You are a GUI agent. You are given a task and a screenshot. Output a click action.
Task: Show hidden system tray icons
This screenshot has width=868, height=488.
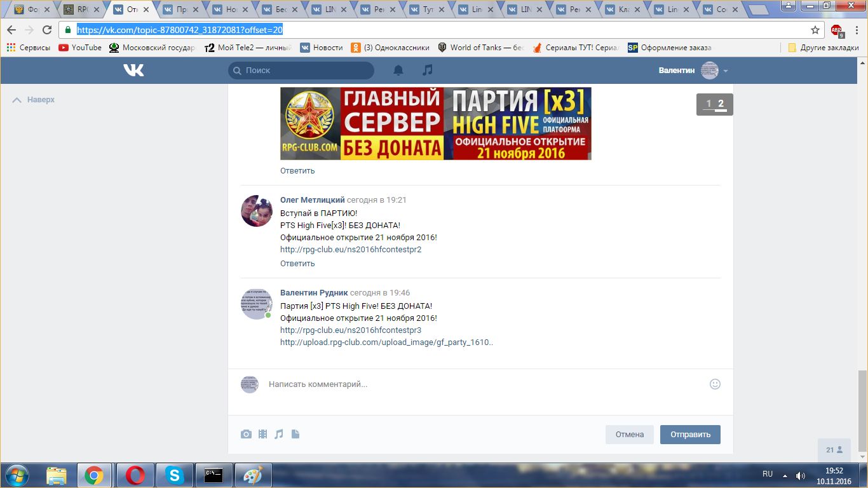tap(783, 475)
